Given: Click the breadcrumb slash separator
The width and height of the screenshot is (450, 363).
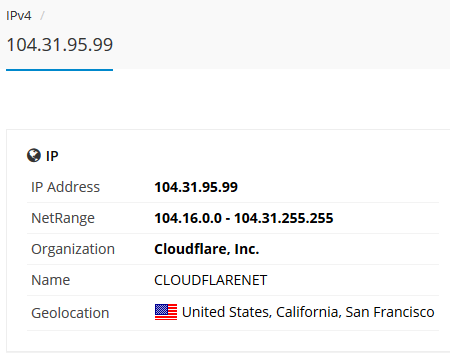Looking at the screenshot, I should coord(42,16).
